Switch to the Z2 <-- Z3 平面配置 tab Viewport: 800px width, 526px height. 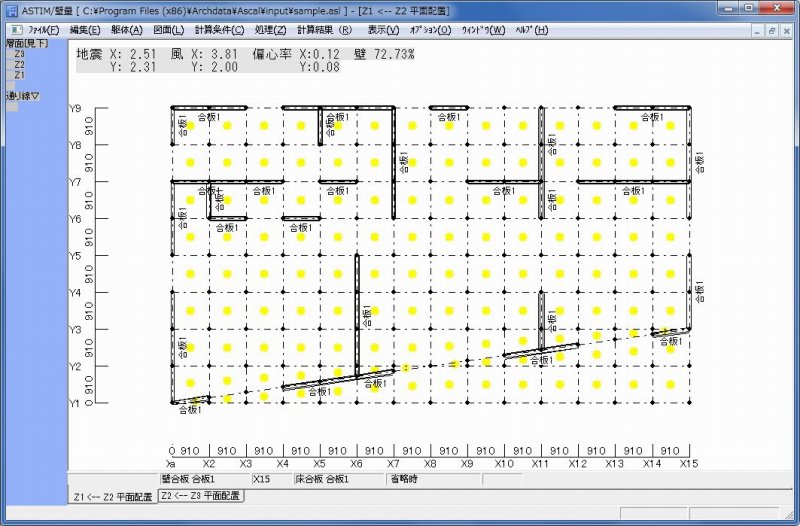tap(200, 495)
